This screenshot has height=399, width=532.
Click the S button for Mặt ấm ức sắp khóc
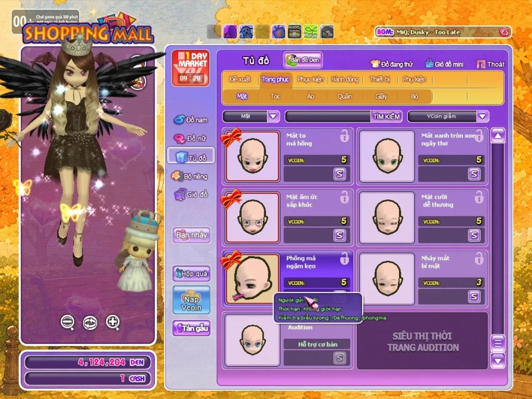340,235
